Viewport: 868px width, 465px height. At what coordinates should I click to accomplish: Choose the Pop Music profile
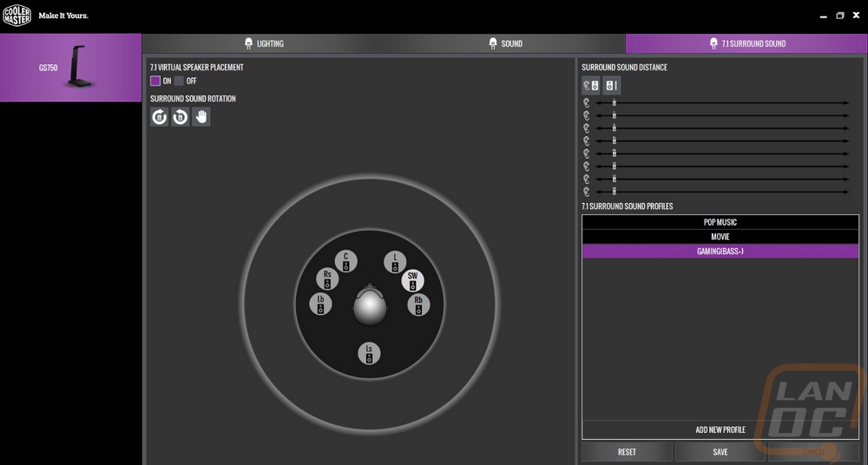tap(720, 222)
